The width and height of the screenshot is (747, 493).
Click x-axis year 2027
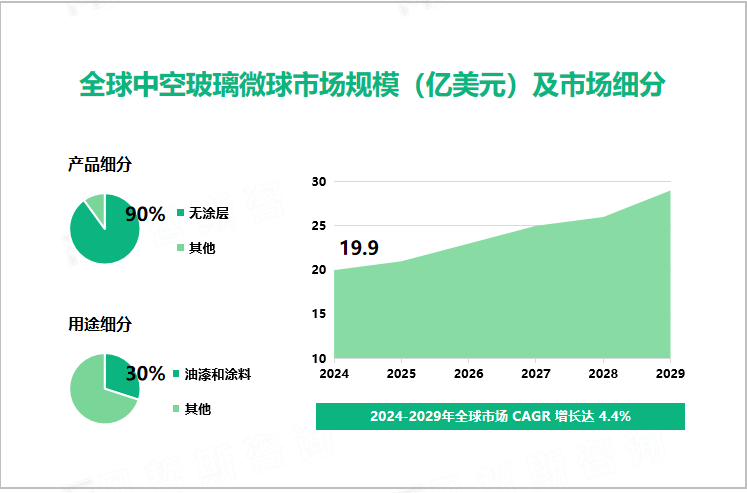pyautogui.click(x=536, y=374)
